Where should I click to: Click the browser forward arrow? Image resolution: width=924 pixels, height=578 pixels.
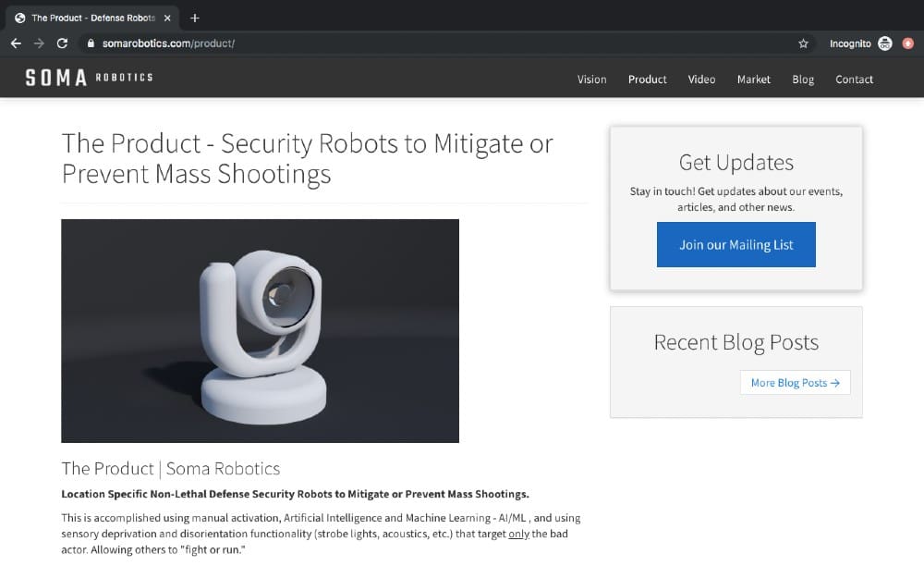39,43
